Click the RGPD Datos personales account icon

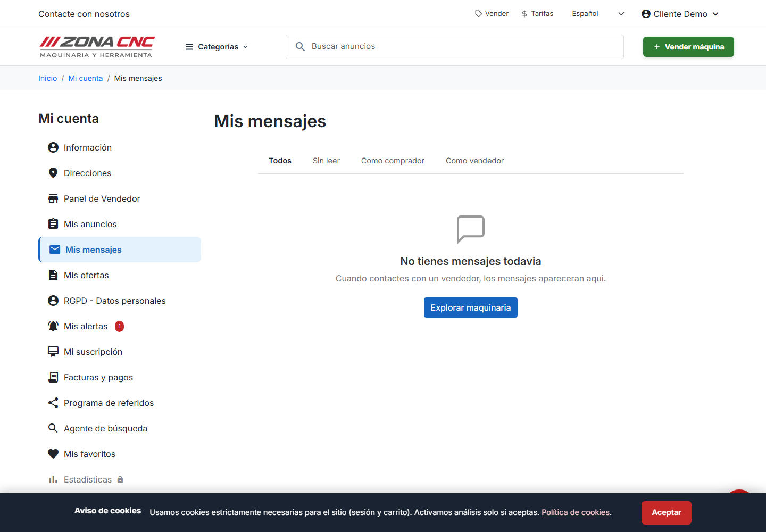[53, 301]
